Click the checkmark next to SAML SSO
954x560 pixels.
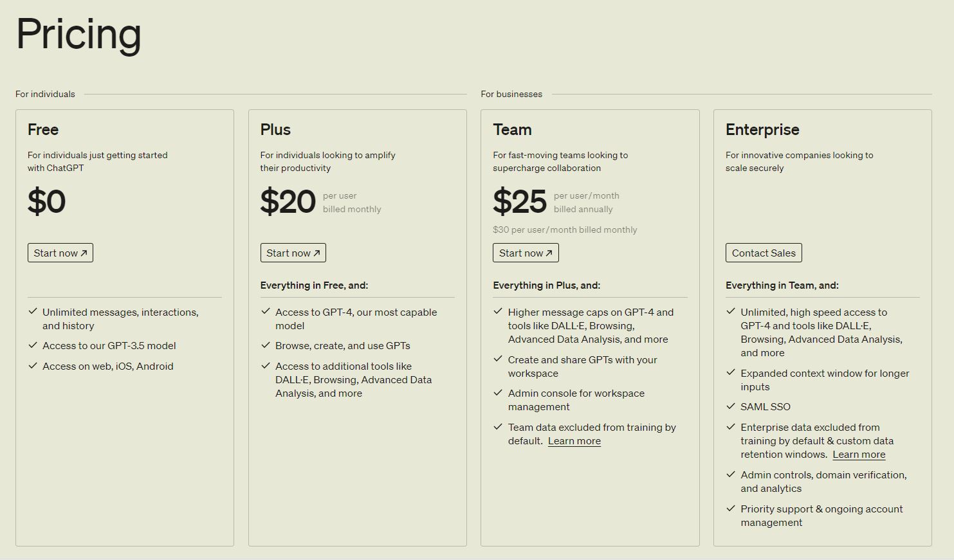730,406
